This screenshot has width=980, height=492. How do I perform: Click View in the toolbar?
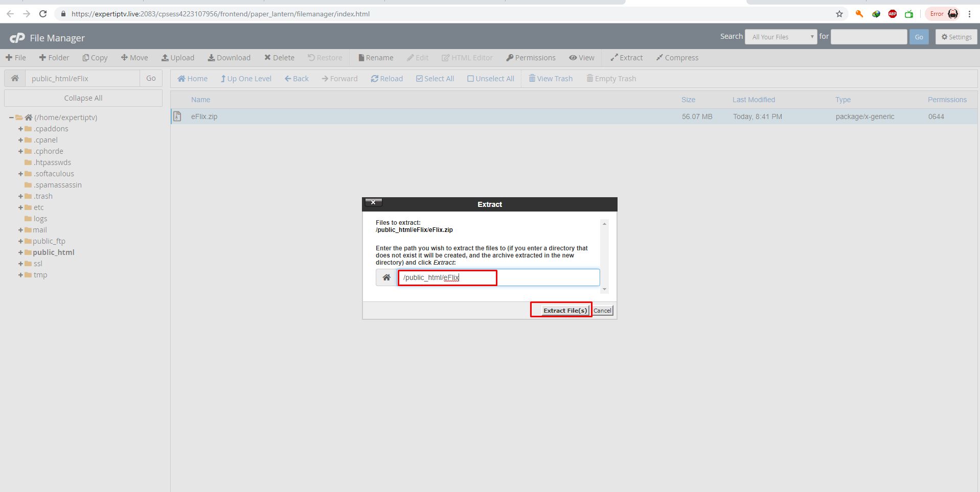[x=582, y=58]
